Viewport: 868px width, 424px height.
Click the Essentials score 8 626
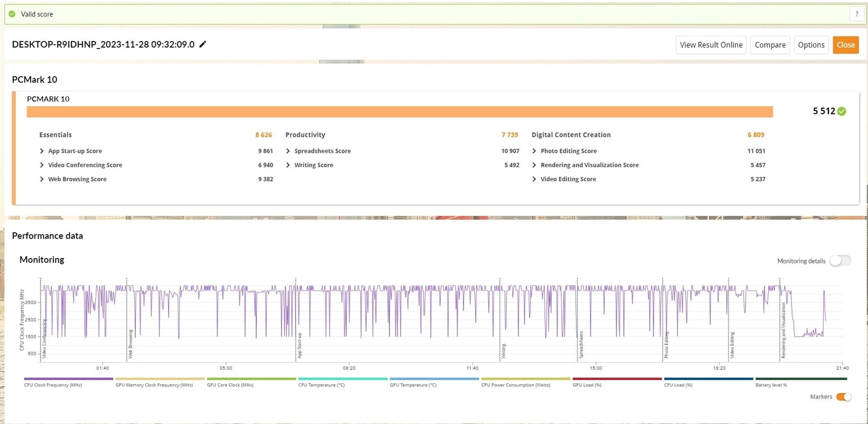click(x=264, y=135)
